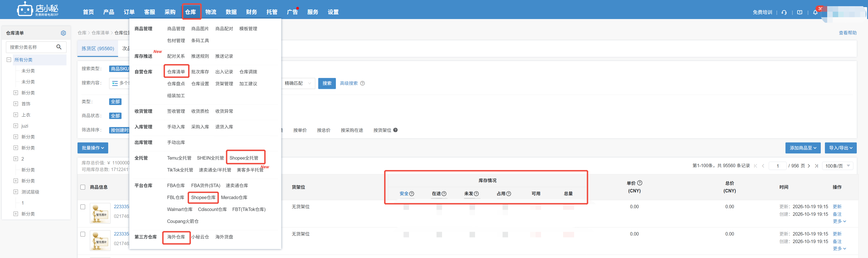
Task: Click the 店小秘 logo icon
Action: (x=25, y=9)
